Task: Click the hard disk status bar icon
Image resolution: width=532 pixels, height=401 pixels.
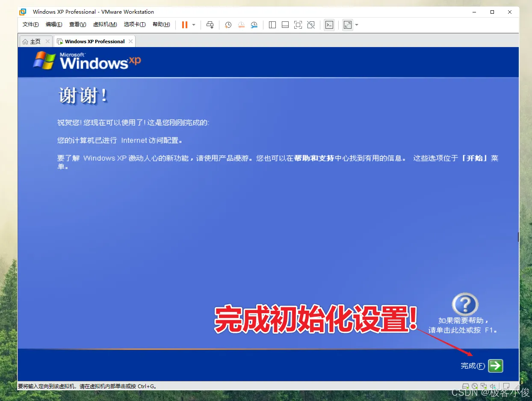Action: point(466,386)
